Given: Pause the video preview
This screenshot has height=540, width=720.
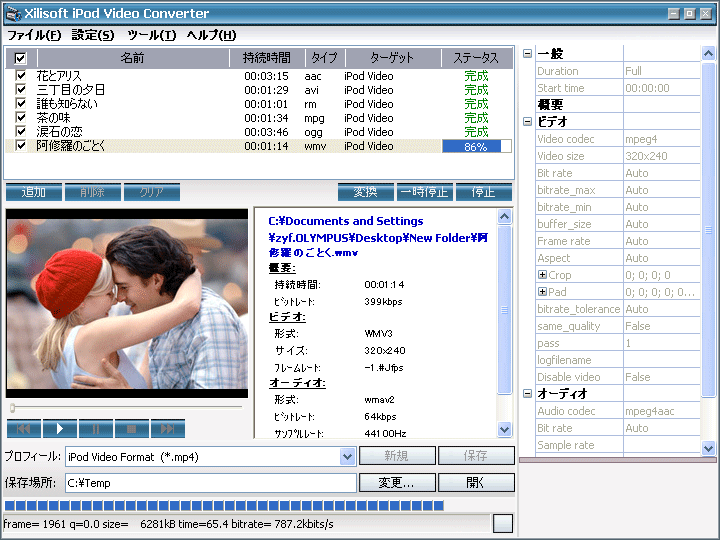Looking at the screenshot, I should 96,428.
